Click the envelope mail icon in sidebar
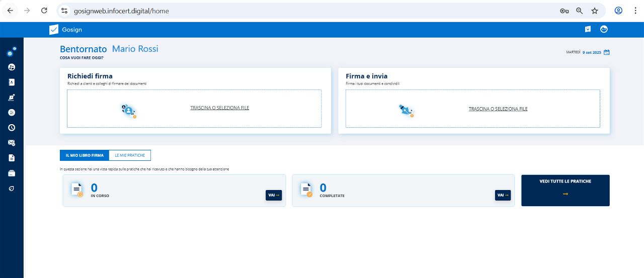 click(x=12, y=143)
